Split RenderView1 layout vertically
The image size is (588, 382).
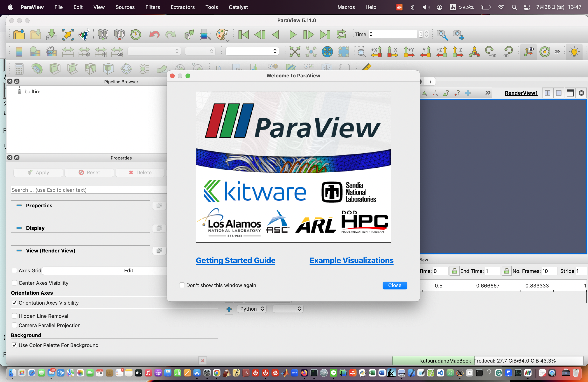559,93
